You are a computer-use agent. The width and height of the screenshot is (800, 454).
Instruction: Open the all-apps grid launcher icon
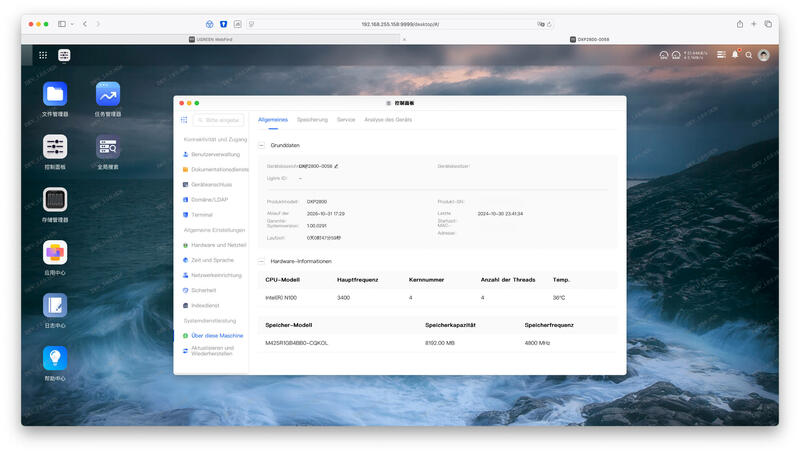(x=43, y=55)
